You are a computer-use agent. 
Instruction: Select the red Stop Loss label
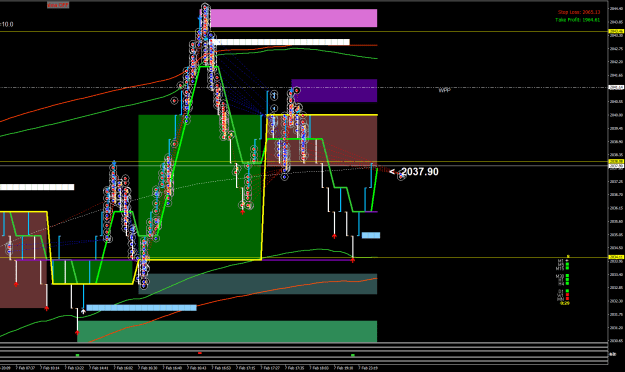(x=579, y=12)
